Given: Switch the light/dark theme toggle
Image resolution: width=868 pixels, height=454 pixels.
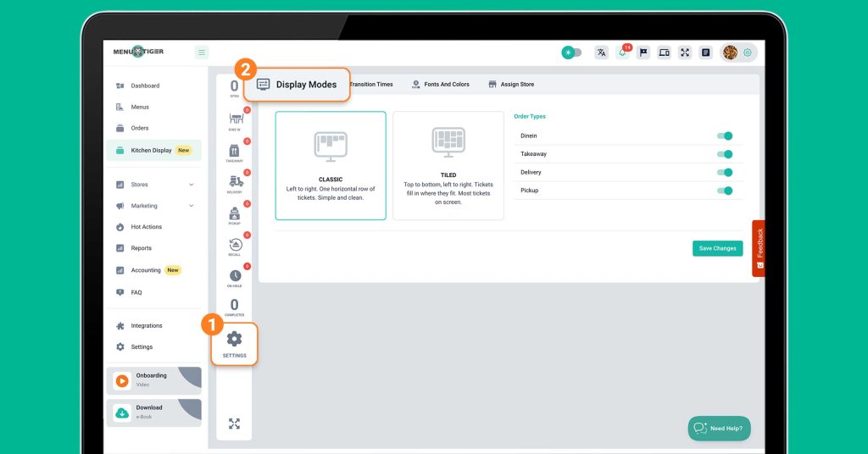Looking at the screenshot, I should pos(572,53).
